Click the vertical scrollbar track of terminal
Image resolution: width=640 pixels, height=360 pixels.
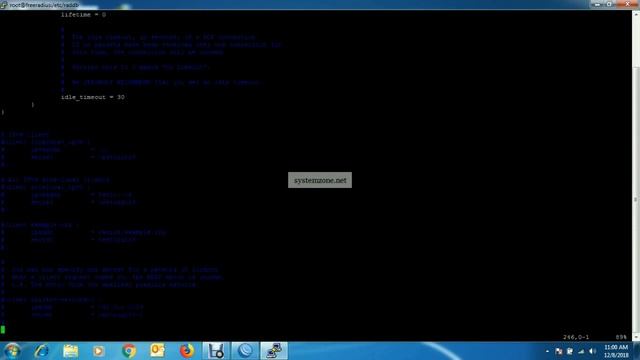pyautogui.click(x=636, y=176)
